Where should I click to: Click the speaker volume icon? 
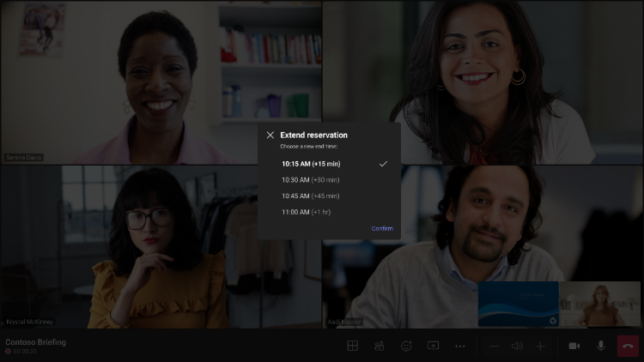517,347
